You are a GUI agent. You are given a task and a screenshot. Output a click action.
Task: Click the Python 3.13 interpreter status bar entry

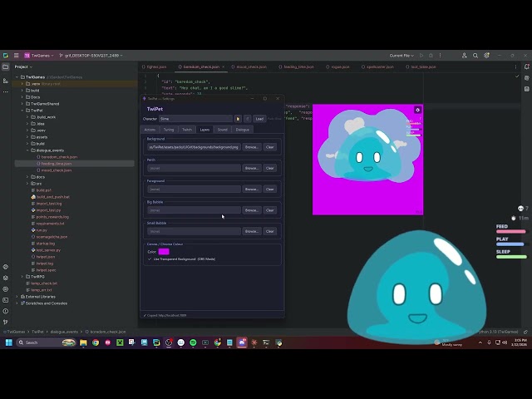pos(498,332)
